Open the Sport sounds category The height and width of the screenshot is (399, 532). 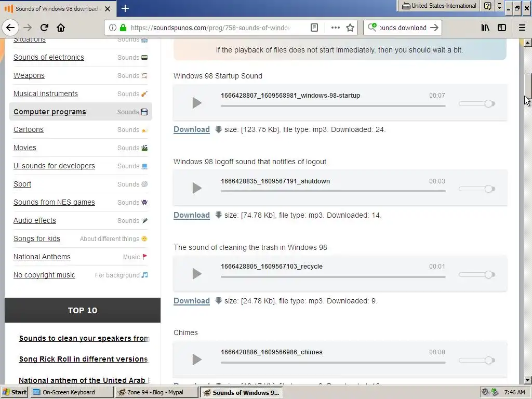click(22, 184)
